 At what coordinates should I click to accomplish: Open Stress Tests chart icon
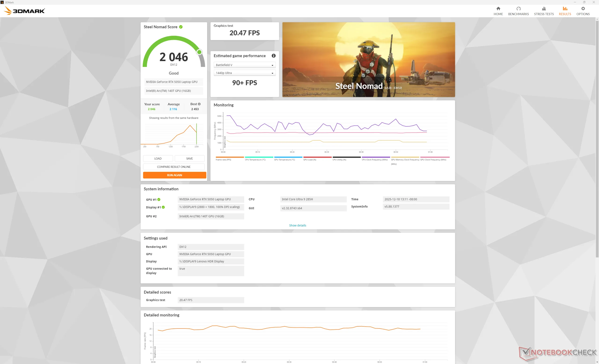pos(544,9)
